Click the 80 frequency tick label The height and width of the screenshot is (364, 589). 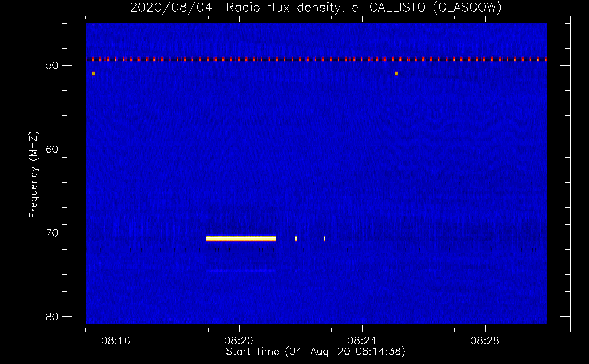[52, 317]
